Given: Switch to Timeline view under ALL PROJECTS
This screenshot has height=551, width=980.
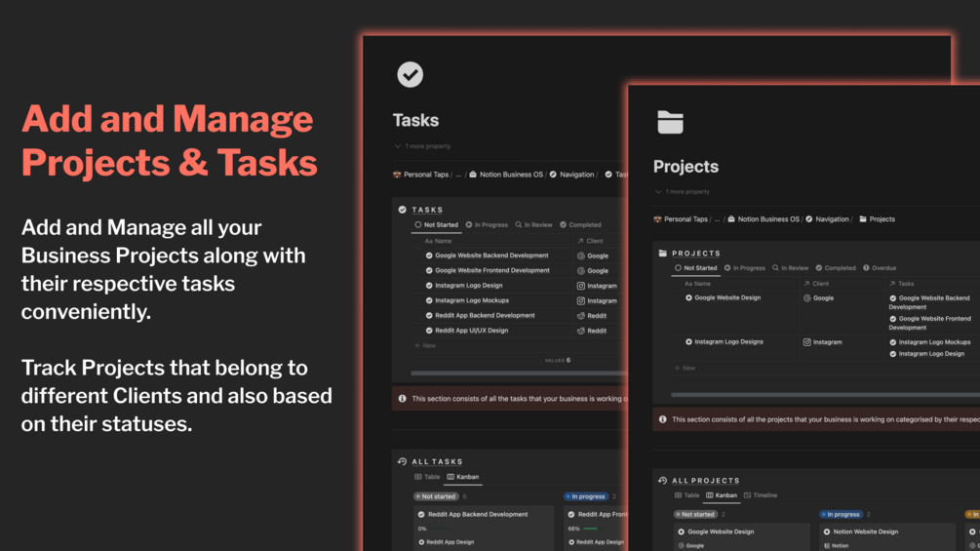Looking at the screenshot, I should point(761,495).
